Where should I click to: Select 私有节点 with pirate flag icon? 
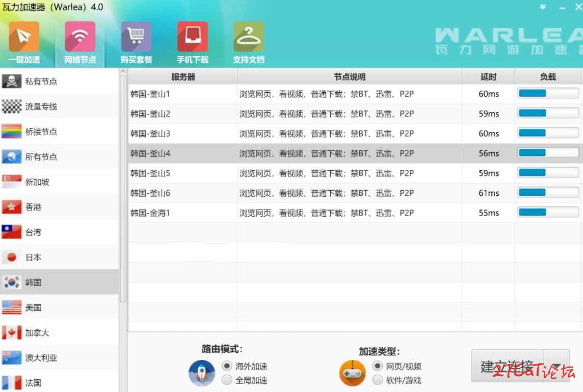60,81
